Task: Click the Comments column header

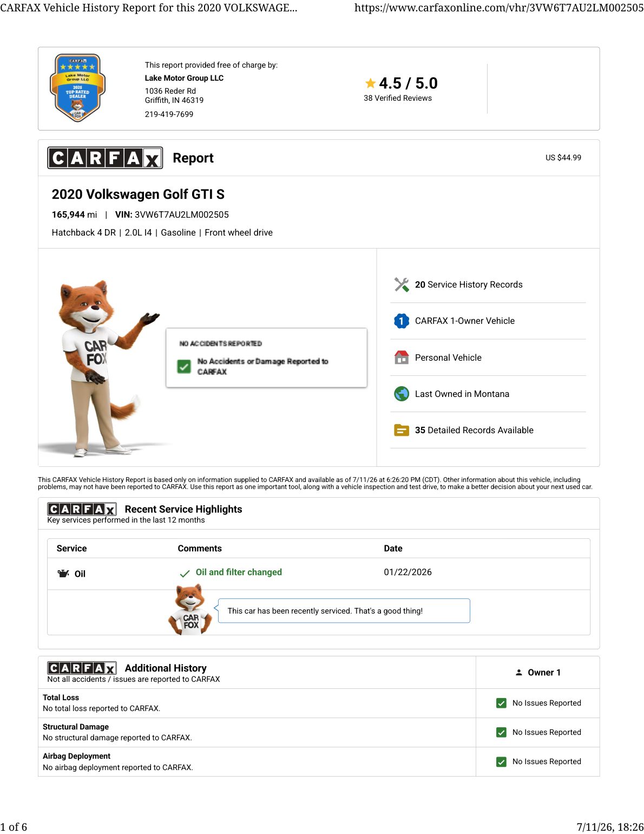Action: [x=200, y=548]
